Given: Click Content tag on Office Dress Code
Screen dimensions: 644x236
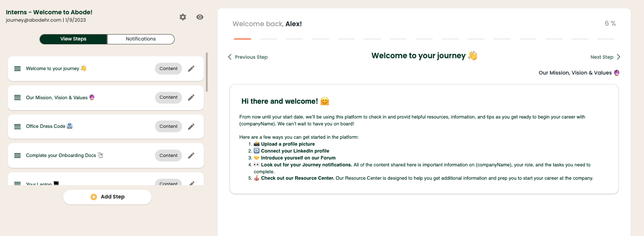Looking at the screenshot, I should click(168, 126).
